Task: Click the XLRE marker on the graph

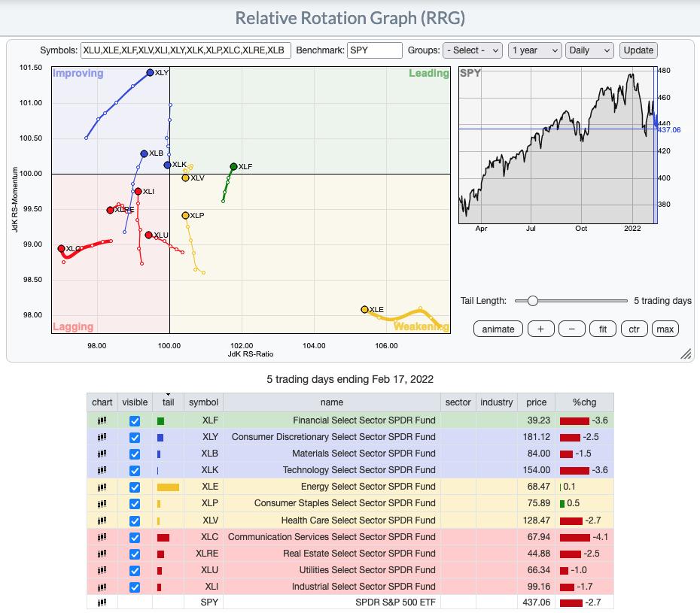Action: [x=110, y=210]
